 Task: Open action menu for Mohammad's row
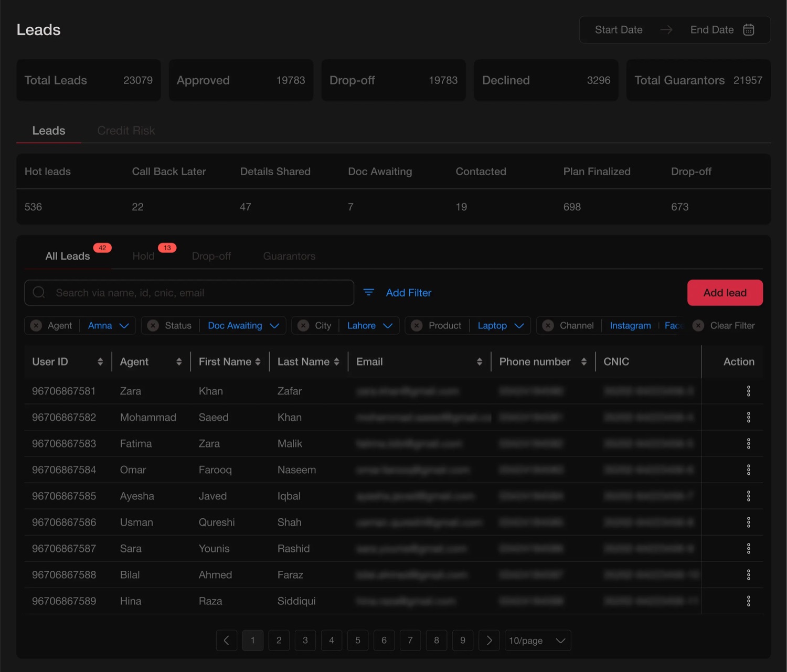pos(749,417)
